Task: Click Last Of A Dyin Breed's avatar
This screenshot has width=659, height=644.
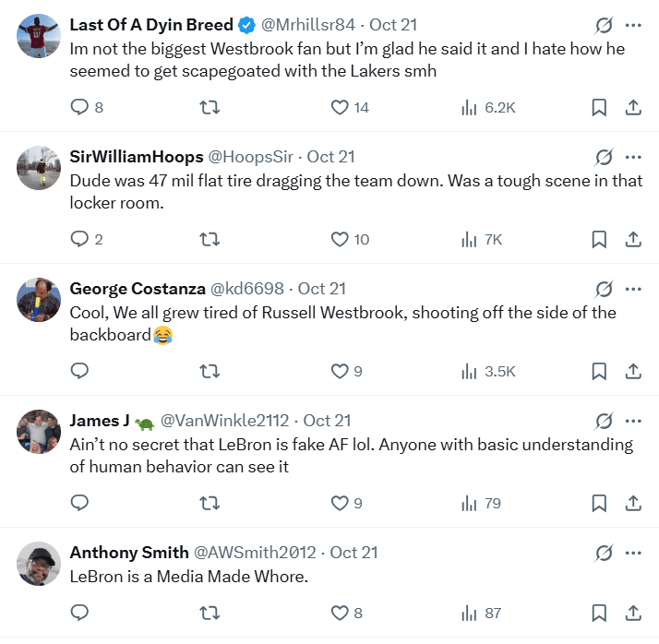Action: click(40, 34)
